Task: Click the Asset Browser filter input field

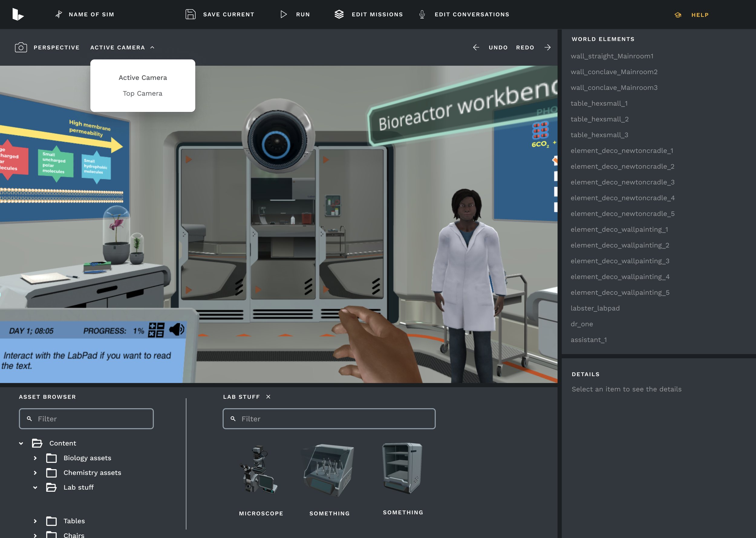Action: (86, 419)
